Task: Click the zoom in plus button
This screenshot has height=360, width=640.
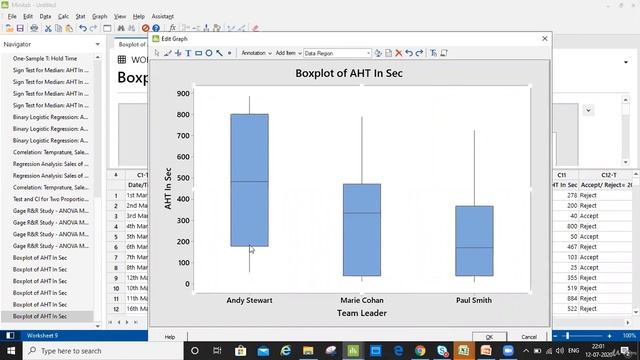Action: point(609,336)
